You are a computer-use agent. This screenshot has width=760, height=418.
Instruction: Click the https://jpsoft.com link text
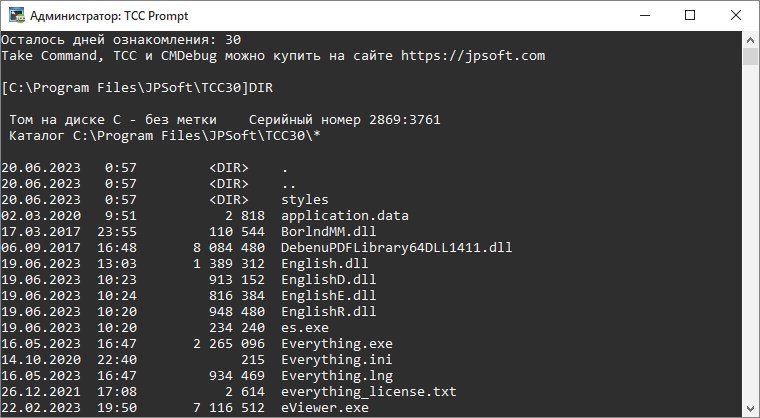click(473, 56)
